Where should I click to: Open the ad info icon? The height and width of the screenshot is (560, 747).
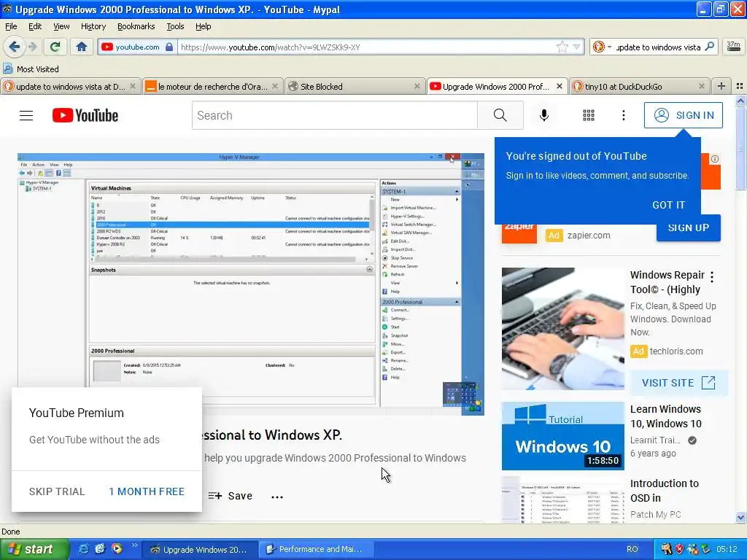coord(715,159)
